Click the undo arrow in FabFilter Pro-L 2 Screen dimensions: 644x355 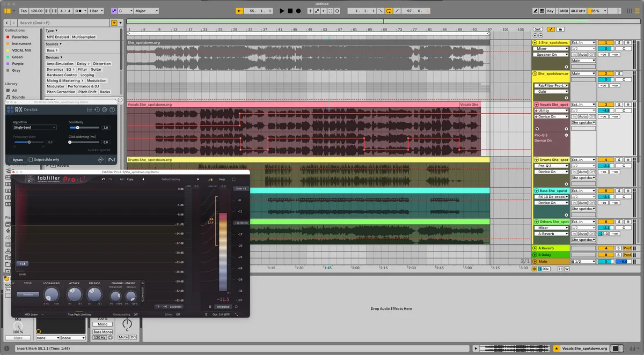point(103,179)
